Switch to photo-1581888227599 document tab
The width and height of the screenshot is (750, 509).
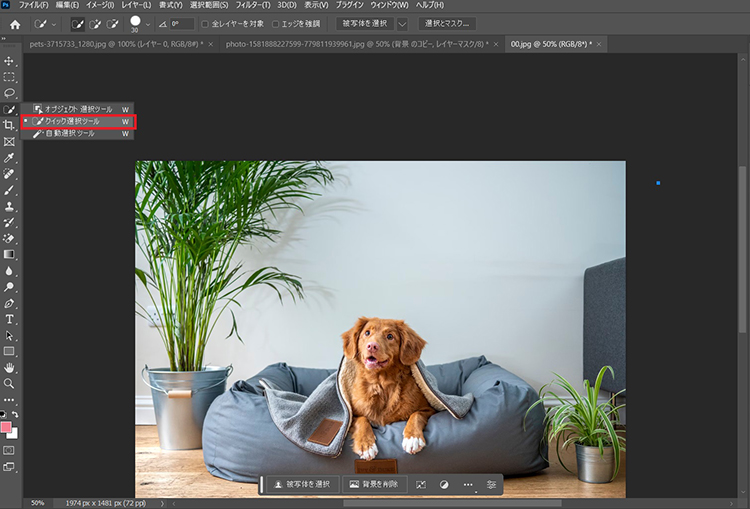[357, 44]
